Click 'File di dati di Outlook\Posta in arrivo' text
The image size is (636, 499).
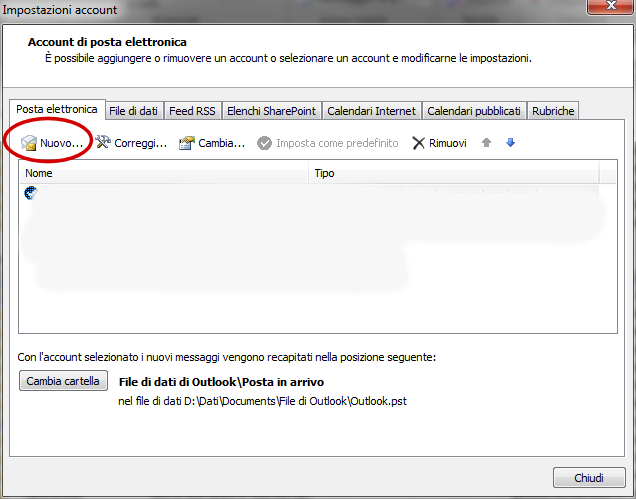221,382
